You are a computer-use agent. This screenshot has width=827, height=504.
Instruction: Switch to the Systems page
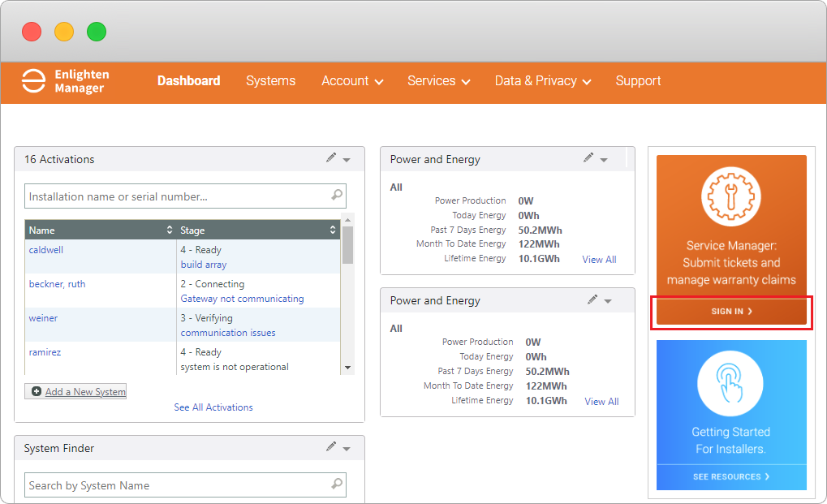click(270, 81)
